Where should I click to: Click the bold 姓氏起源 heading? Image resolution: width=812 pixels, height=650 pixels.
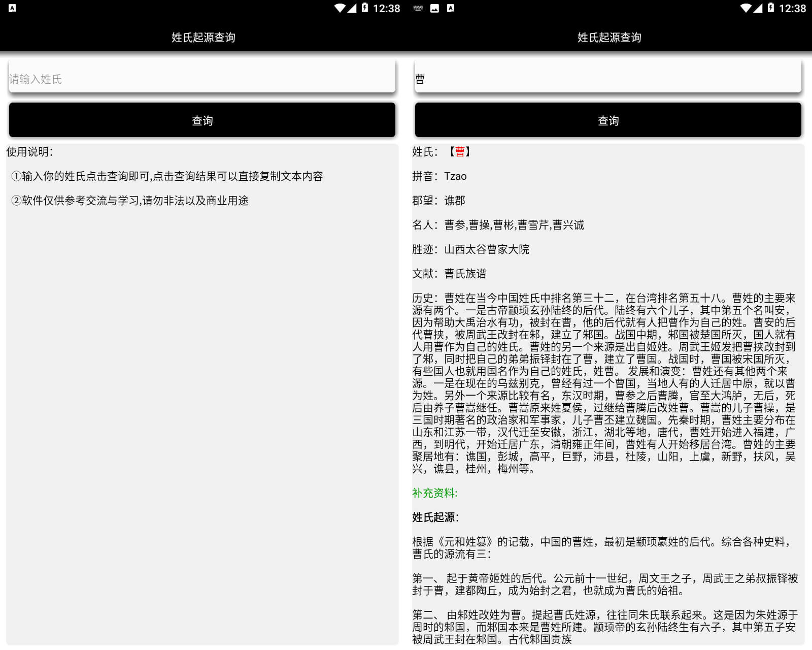[435, 517]
